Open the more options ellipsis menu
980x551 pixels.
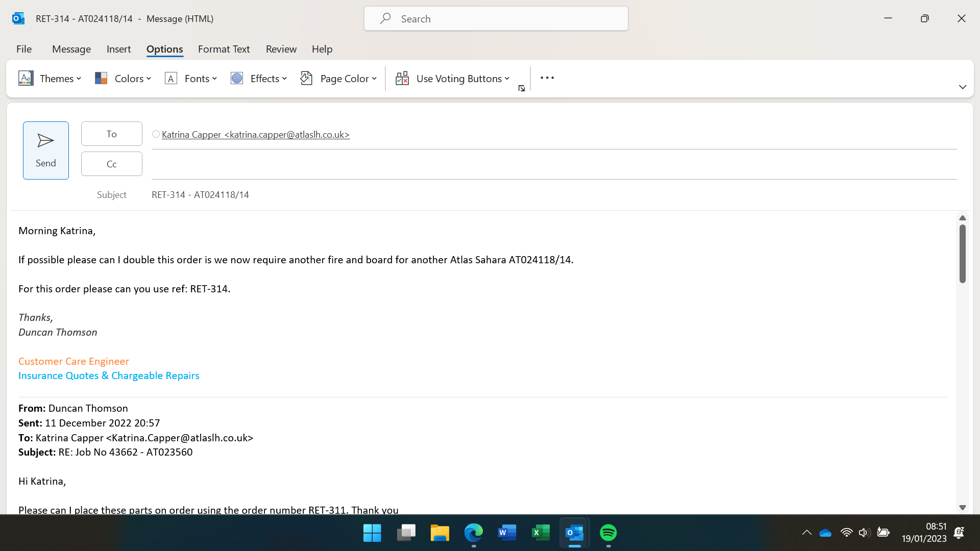coord(547,78)
